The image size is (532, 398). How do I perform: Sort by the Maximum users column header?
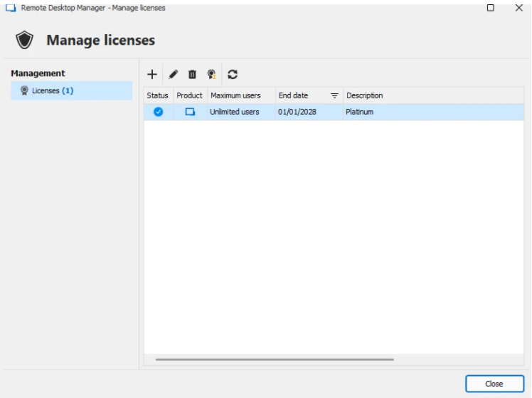coord(235,95)
